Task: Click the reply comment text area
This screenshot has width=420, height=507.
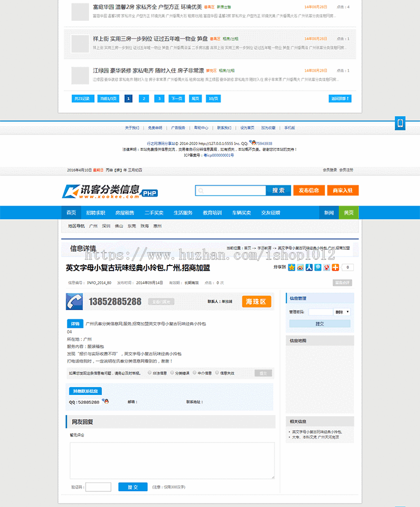Action: (172, 461)
